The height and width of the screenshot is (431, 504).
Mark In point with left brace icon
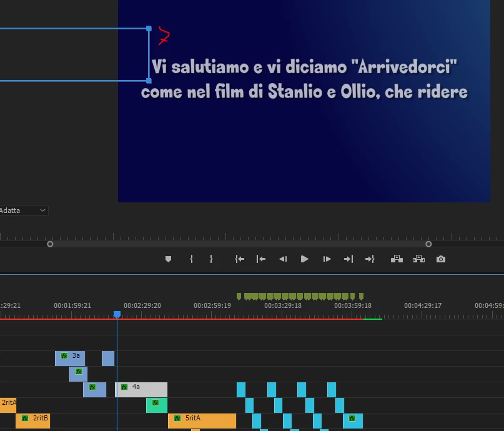coord(191,259)
